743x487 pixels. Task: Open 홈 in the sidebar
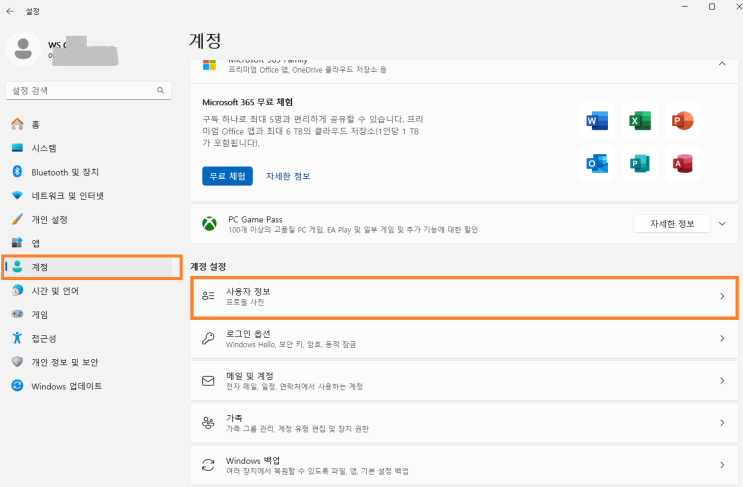tap(88, 125)
